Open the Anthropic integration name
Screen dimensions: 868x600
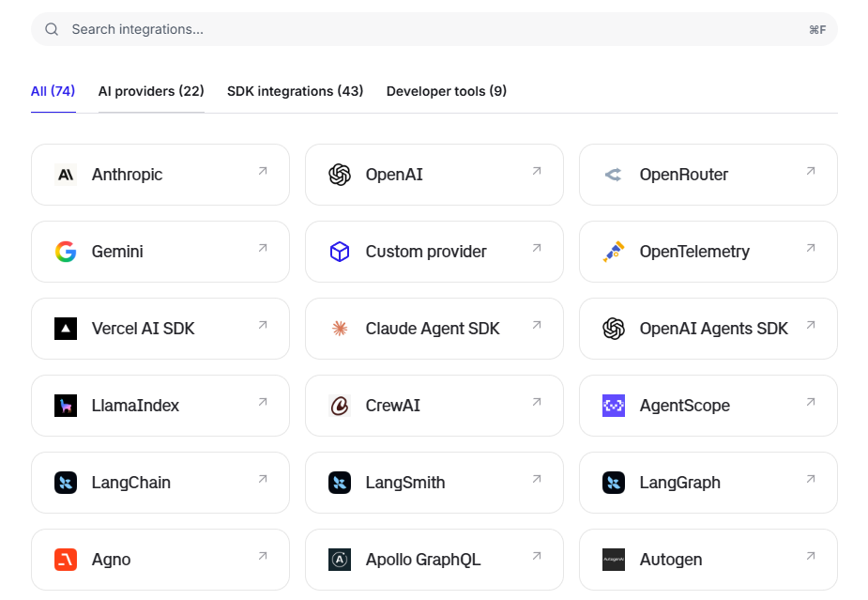128,175
